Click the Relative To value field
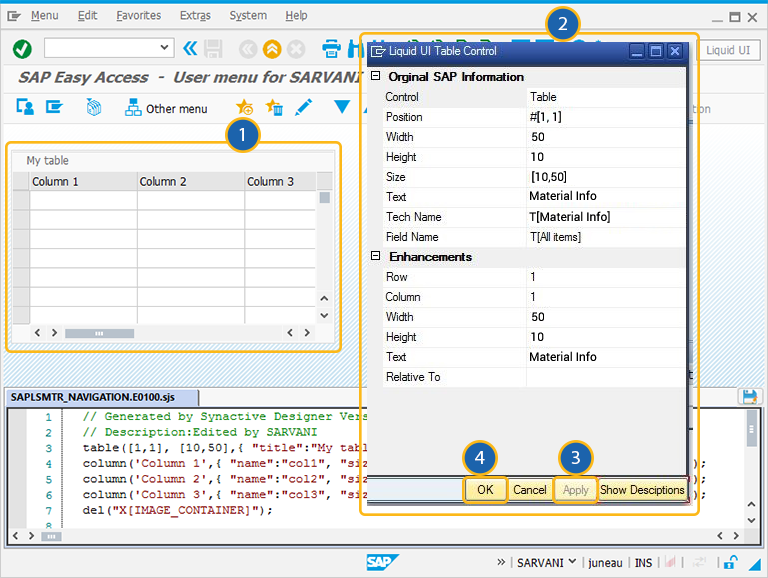768x578 pixels. pos(606,377)
